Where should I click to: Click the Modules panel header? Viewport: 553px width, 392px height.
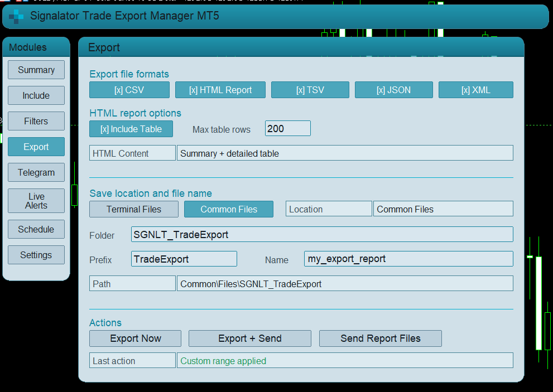(36, 47)
